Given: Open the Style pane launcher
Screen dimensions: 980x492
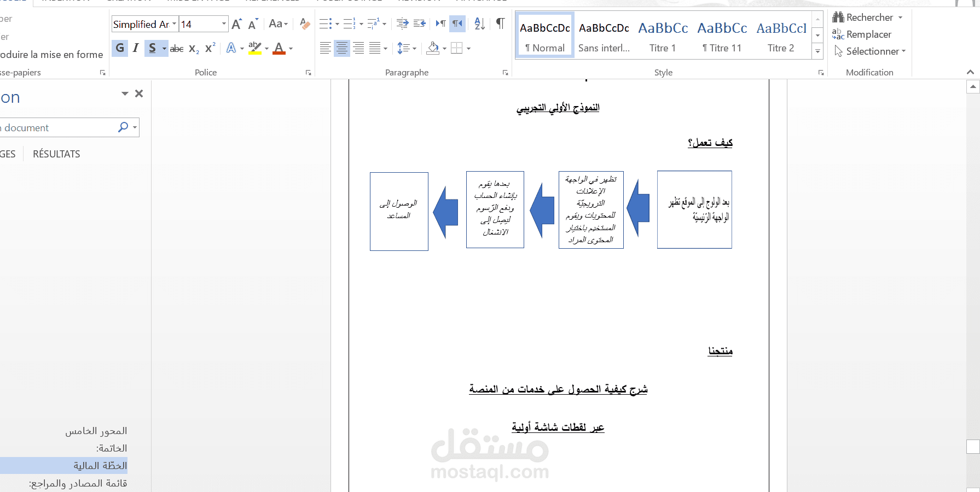Looking at the screenshot, I should click(x=821, y=72).
